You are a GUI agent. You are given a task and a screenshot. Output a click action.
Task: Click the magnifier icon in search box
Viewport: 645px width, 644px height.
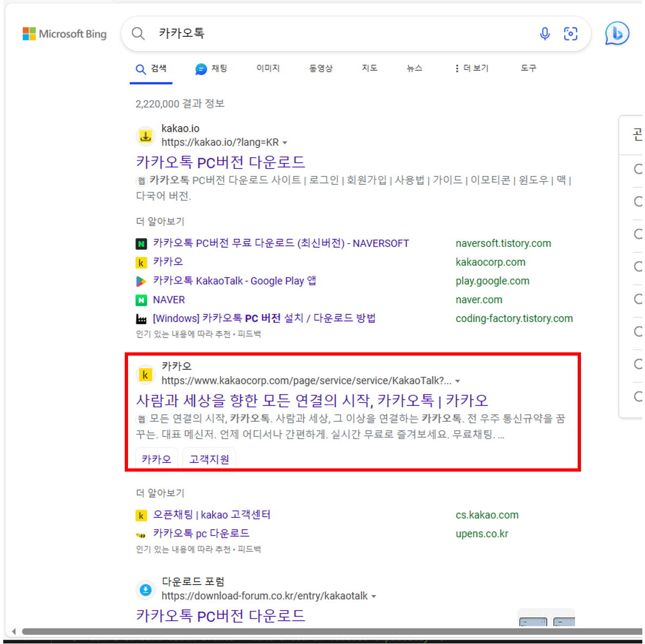138,34
